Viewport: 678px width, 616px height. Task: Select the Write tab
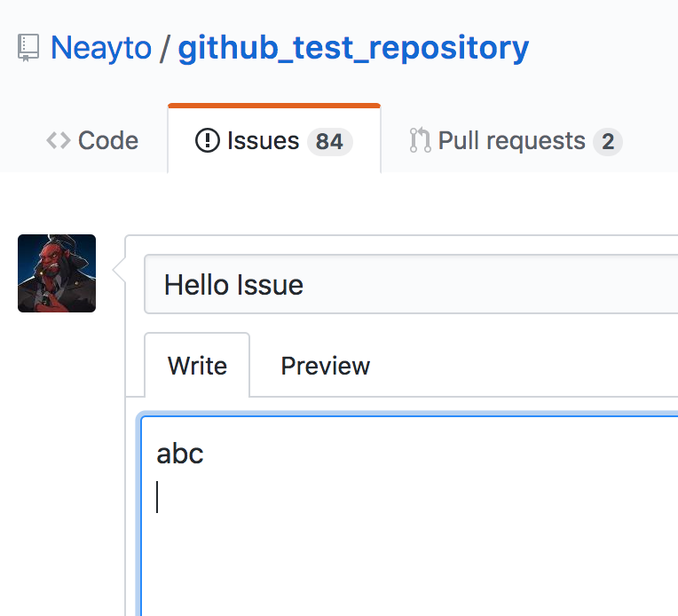click(x=197, y=366)
